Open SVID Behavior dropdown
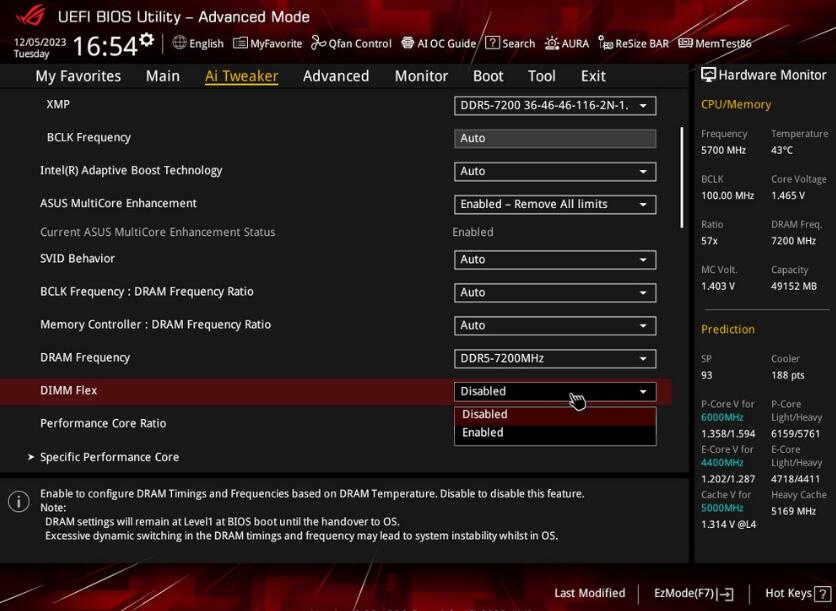This screenshot has height=611, width=836. click(x=555, y=260)
